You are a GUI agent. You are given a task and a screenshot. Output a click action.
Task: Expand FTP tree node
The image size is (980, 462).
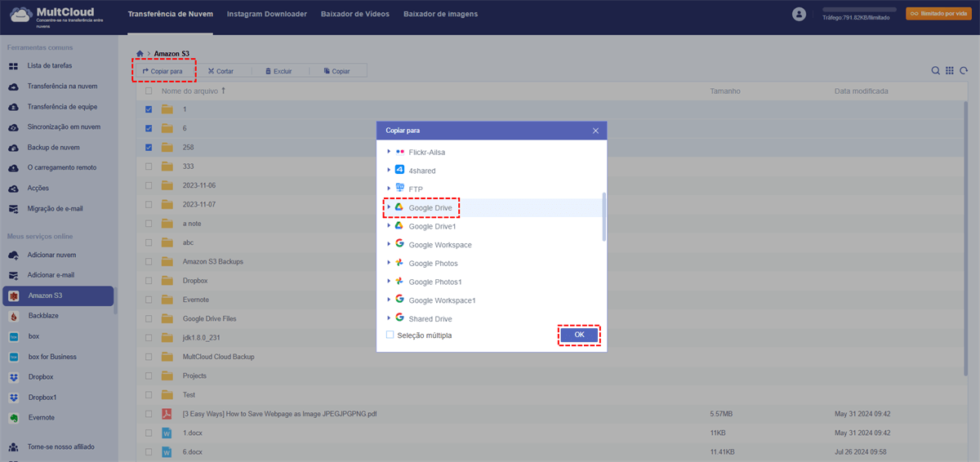pos(389,189)
